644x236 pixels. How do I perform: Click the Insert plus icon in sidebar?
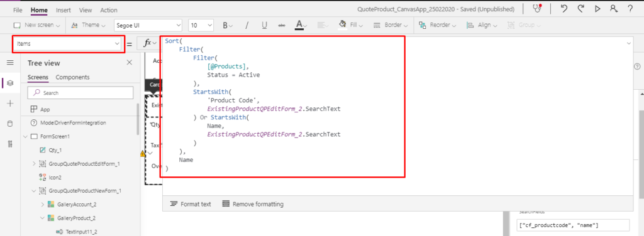(x=10, y=104)
